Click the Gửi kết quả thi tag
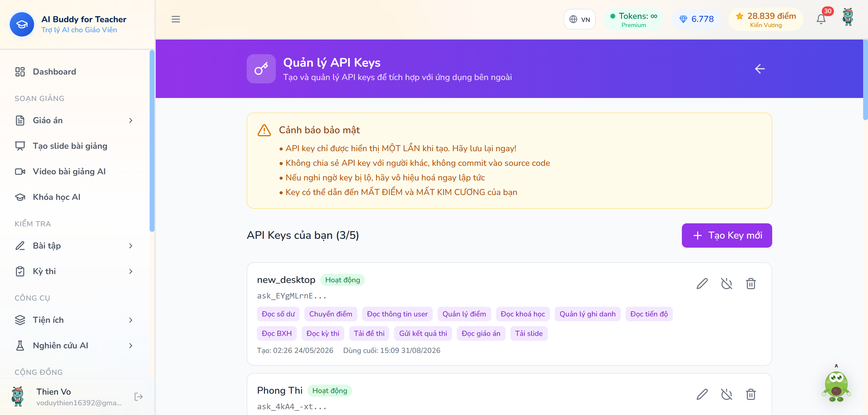Image resolution: width=868 pixels, height=415 pixels. tap(423, 334)
